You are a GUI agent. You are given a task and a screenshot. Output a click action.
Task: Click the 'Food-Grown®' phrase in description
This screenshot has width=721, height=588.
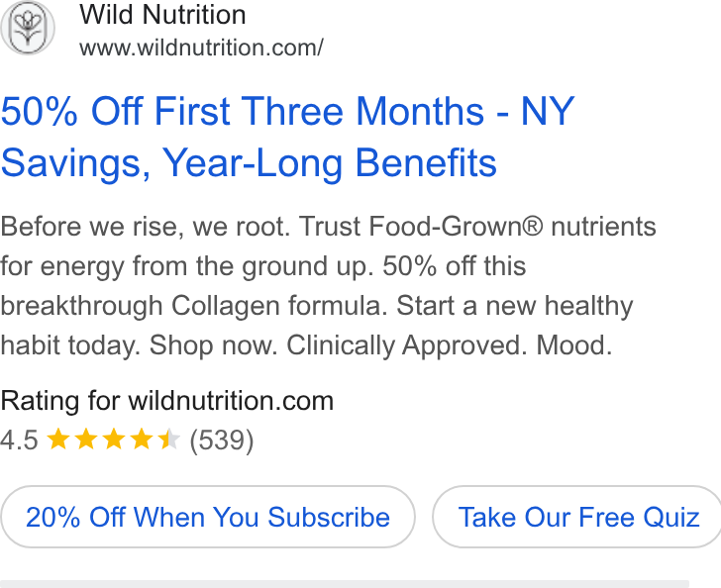coord(456,226)
